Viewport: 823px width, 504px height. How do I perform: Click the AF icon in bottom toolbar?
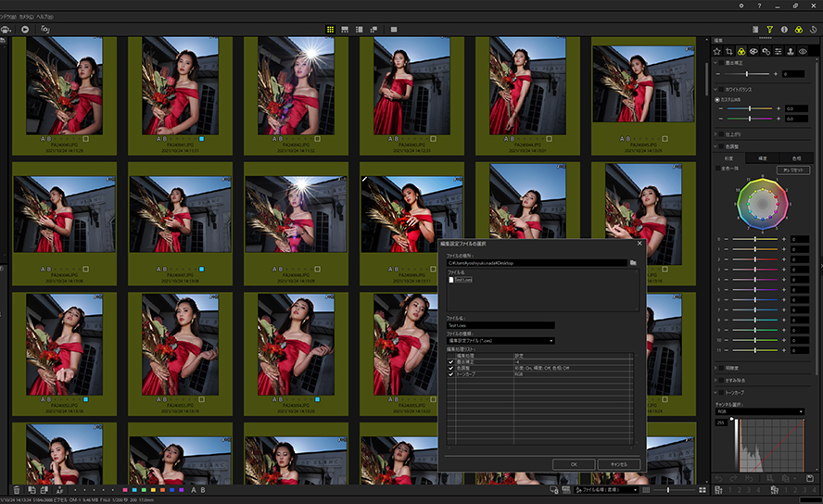(59, 490)
